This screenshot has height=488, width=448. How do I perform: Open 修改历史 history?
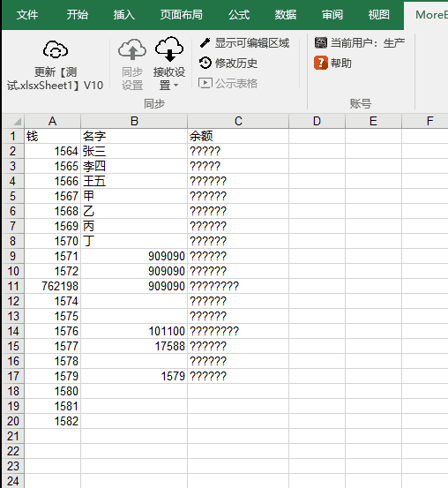click(228, 63)
